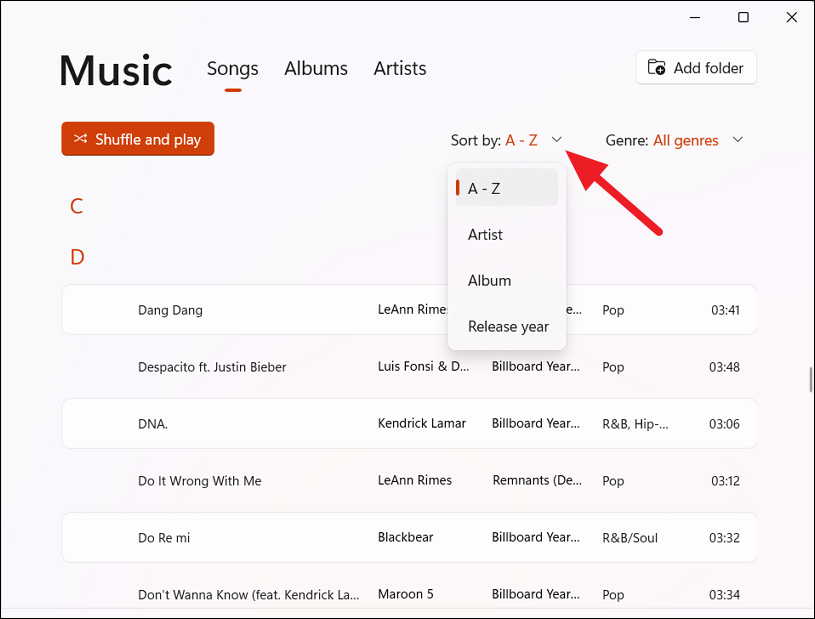Go to the Songs tab
The height and width of the screenshot is (619, 815).
(232, 68)
